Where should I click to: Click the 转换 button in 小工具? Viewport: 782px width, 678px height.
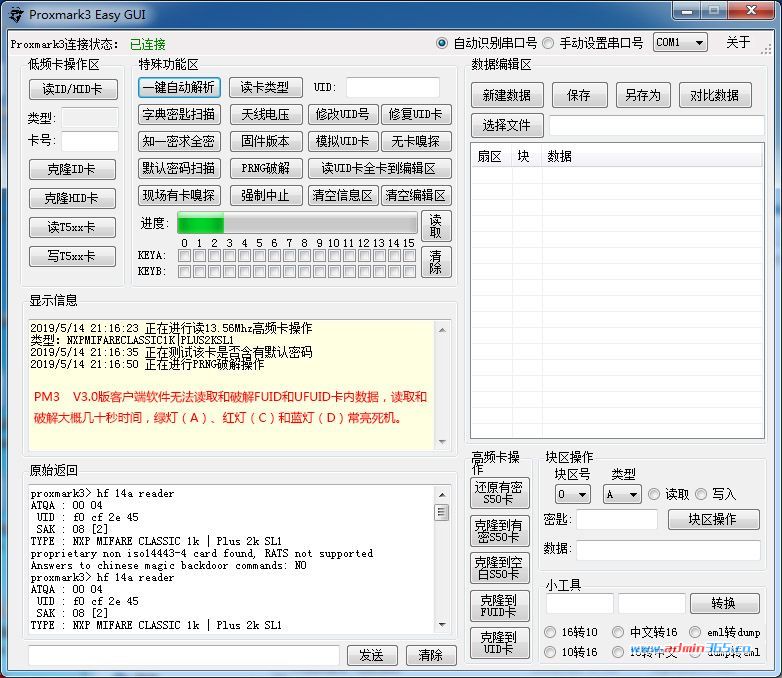pyautogui.click(x=725, y=604)
